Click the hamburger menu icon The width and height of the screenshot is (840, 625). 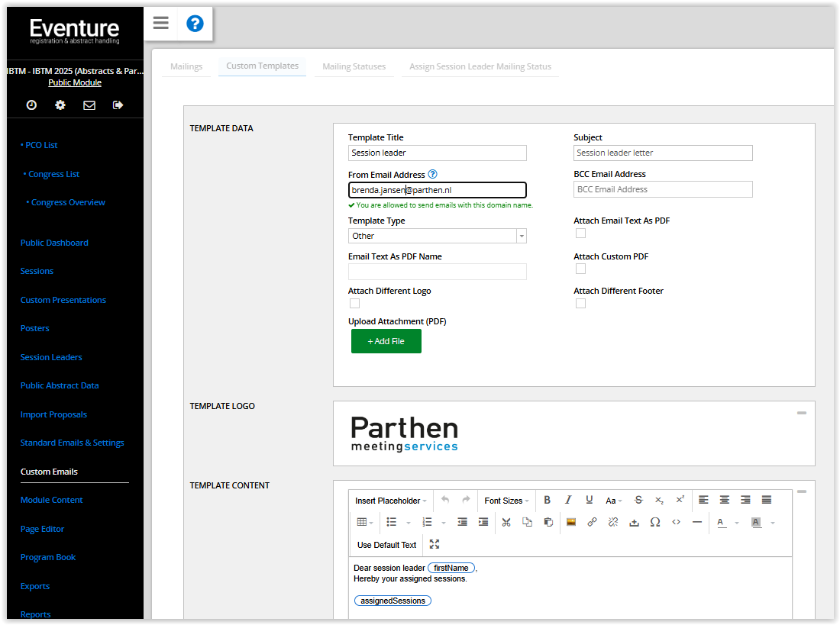[160, 23]
